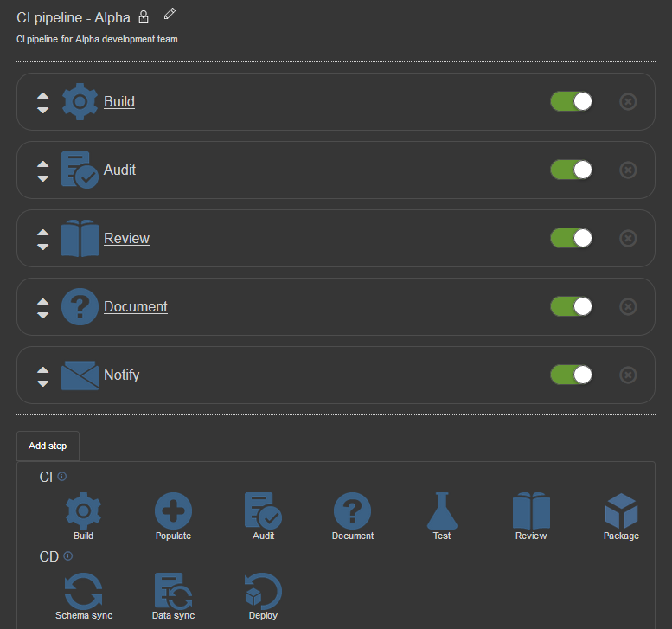Add a Package step from the CI palette

tap(621, 516)
